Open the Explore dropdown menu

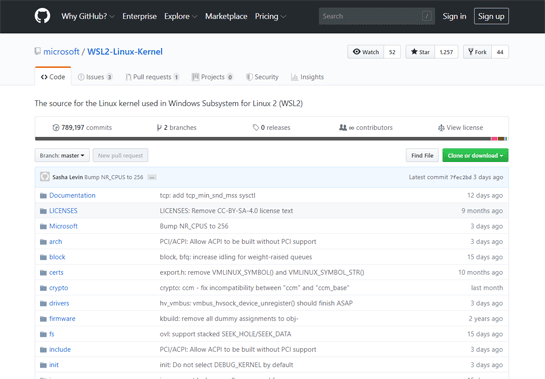point(181,16)
